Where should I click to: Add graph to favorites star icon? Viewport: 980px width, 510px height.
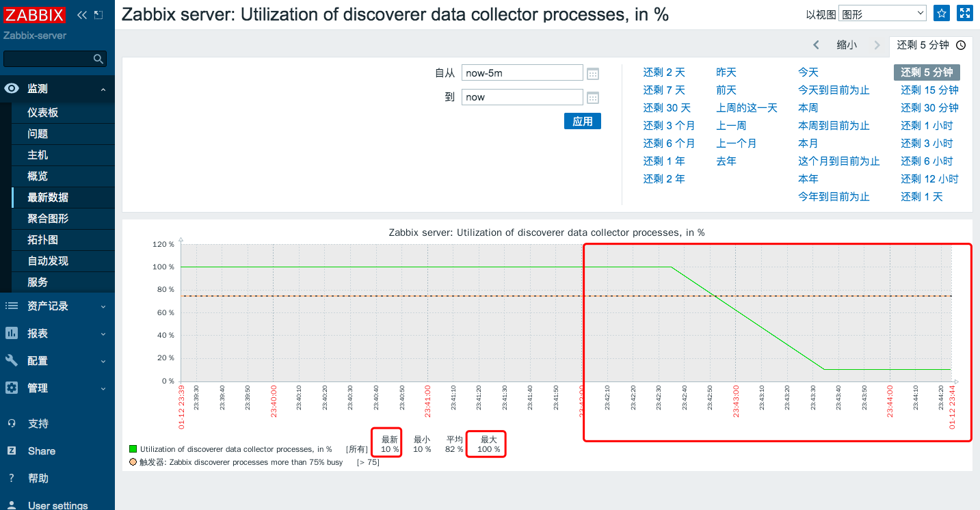pyautogui.click(x=942, y=13)
